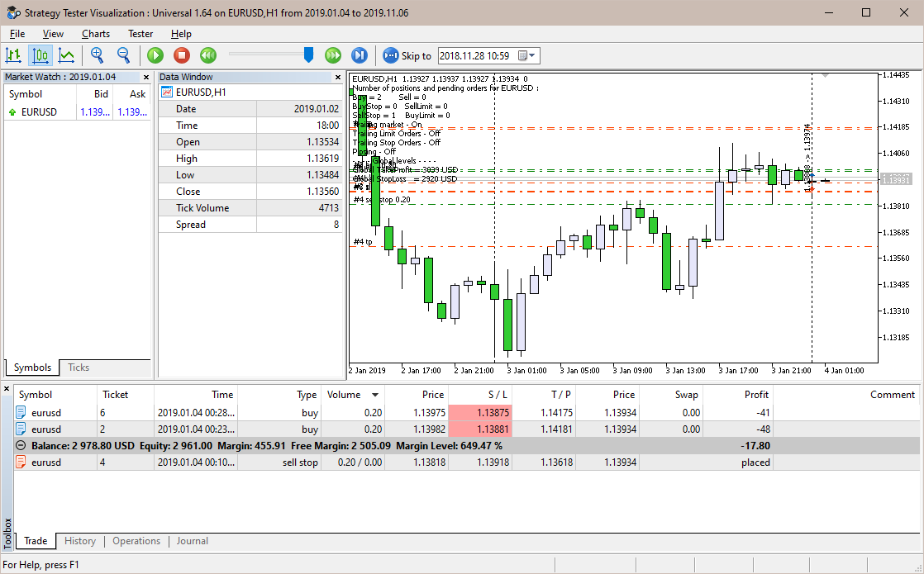Zoom out on the chart

tap(123, 55)
